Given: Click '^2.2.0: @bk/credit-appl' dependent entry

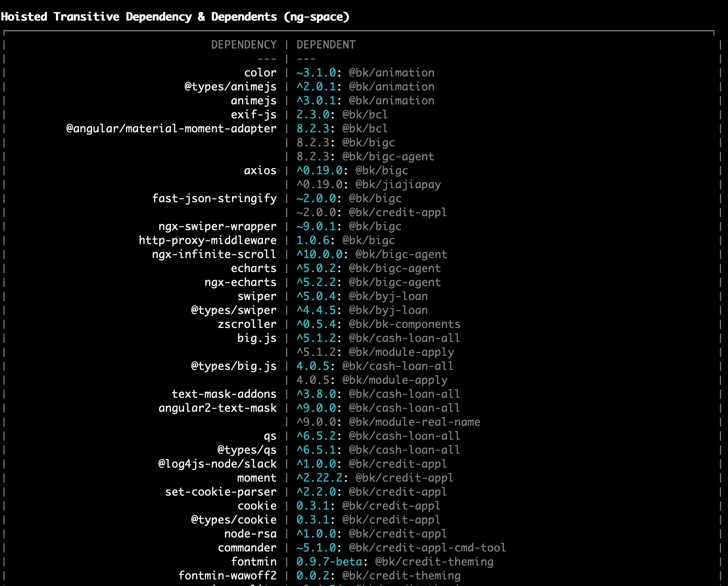Looking at the screenshot, I should coord(372,492).
